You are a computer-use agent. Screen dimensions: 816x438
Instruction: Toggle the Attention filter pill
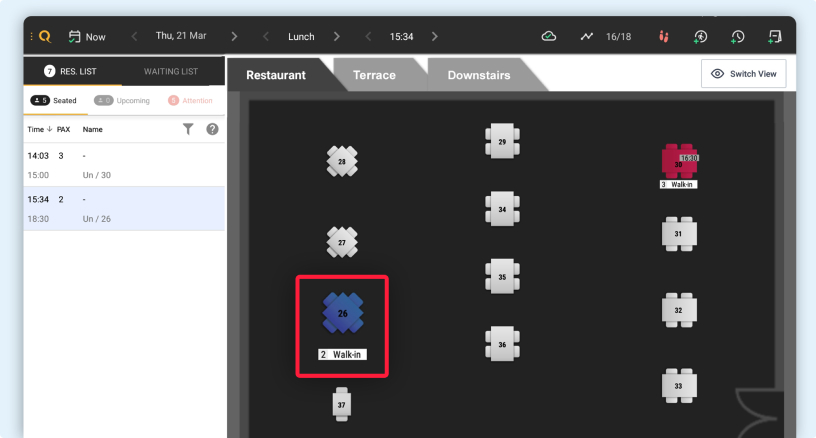click(x=190, y=100)
